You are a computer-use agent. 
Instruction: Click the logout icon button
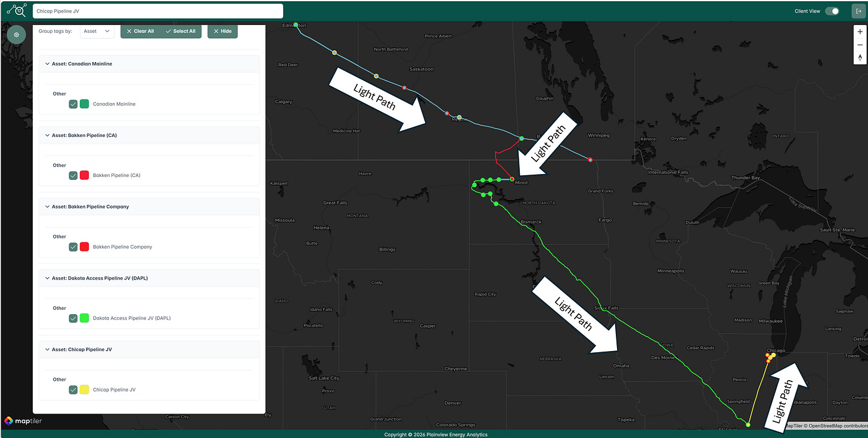(x=858, y=11)
